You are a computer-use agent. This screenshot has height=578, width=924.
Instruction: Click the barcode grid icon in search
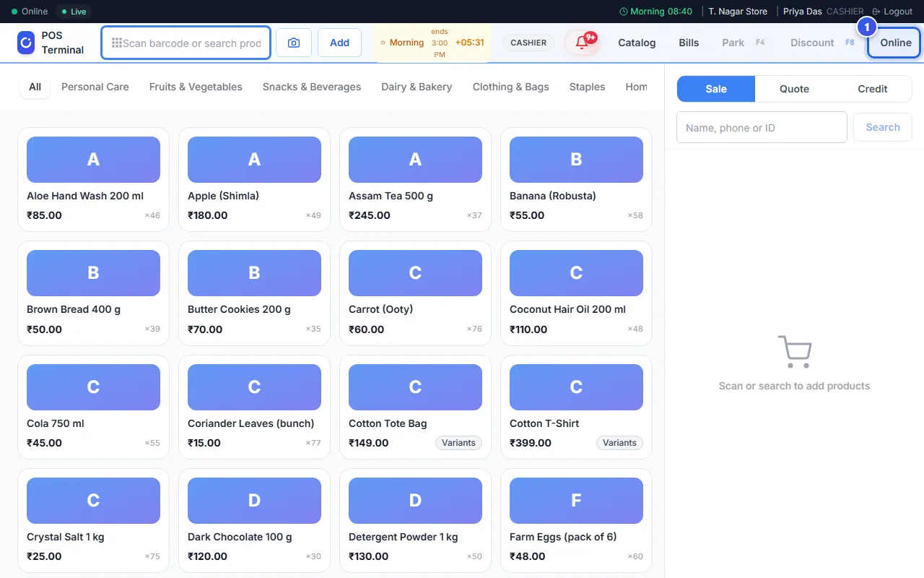116,43
